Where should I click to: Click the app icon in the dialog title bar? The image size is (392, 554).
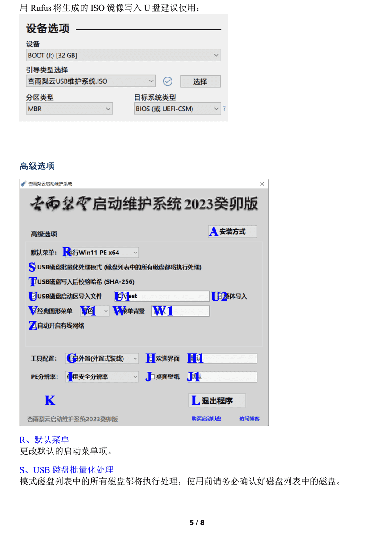click(24, 184)
